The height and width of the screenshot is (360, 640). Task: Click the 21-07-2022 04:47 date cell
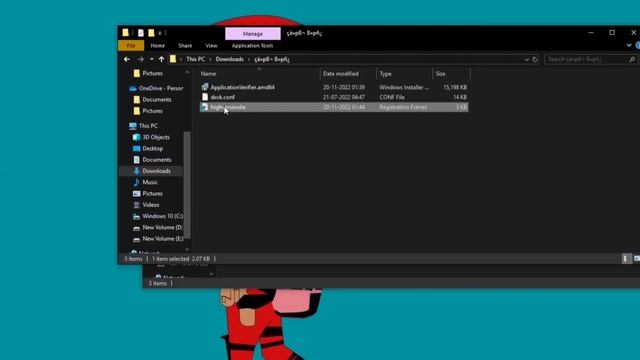point(344,97)
